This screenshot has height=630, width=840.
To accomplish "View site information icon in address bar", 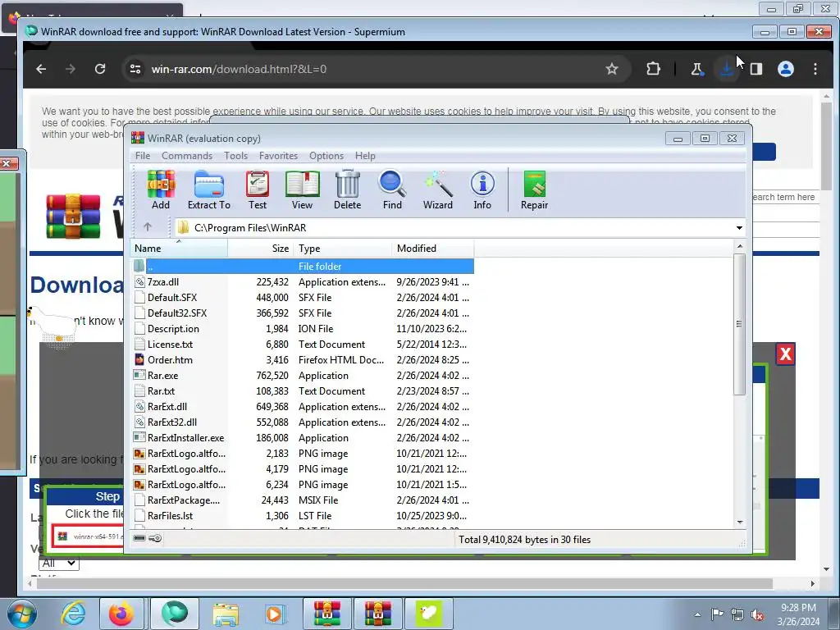I will pyautogui.click(x=135, y=69).
